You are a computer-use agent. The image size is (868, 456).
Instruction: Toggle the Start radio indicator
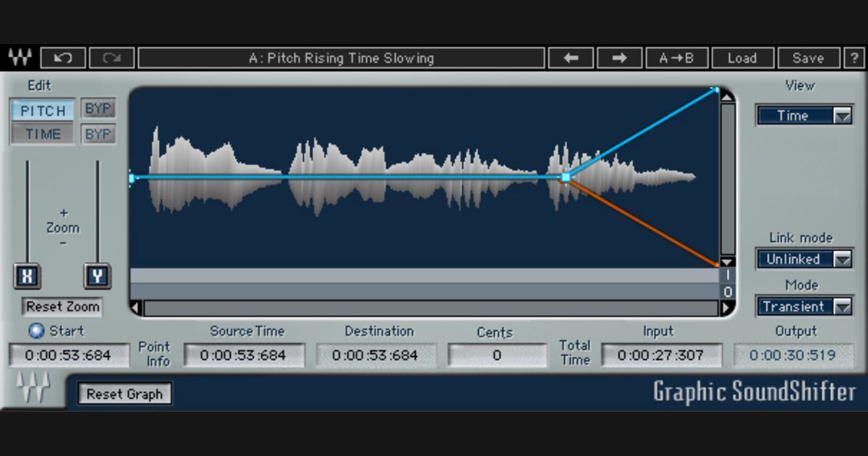pyautogui.click(x=36, y=331)
